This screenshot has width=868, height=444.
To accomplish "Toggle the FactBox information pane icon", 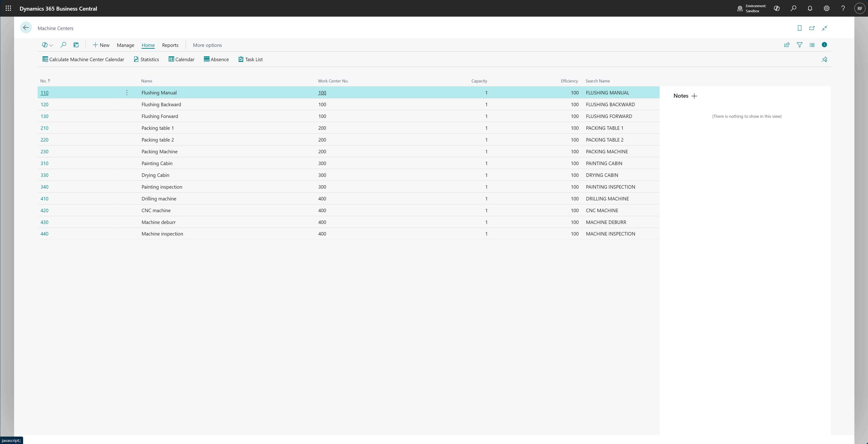I will [x=824, y=45].
